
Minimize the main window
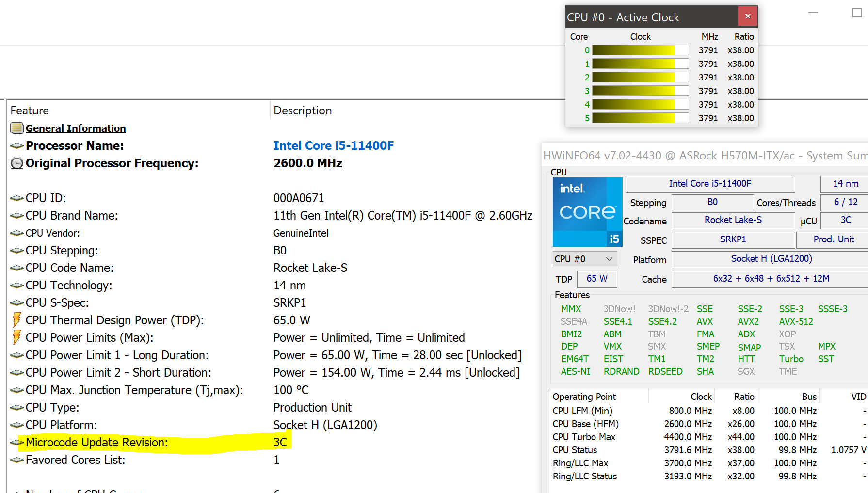tap(813, 13)
